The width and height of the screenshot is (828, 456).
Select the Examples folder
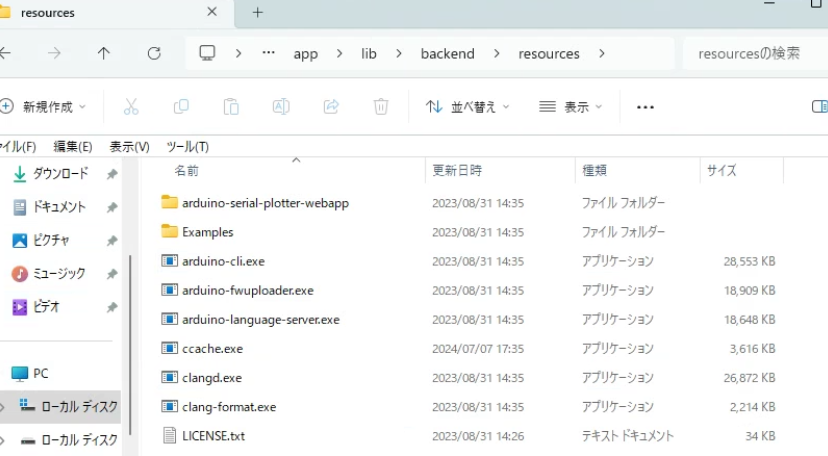coord(207,232)
